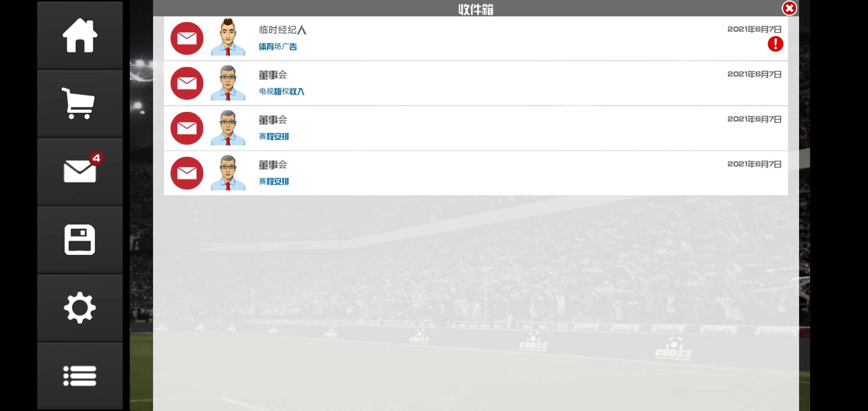Click the 董事会 avatar in the second message
Viewport: 868px width, 411px height.
click(228, 83)
